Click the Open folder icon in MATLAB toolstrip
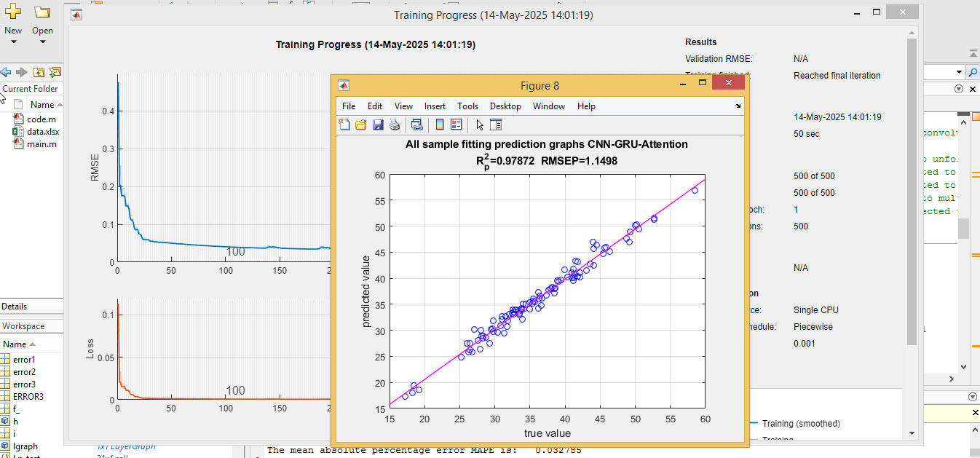980x458 pixels. 42,12
